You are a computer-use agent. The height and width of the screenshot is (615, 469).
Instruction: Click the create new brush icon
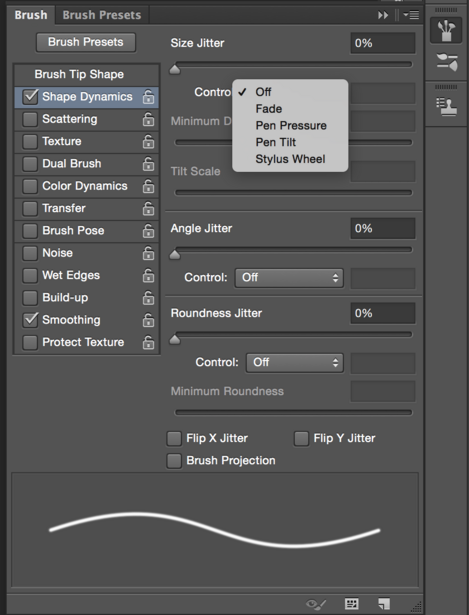tap(384, 604)
